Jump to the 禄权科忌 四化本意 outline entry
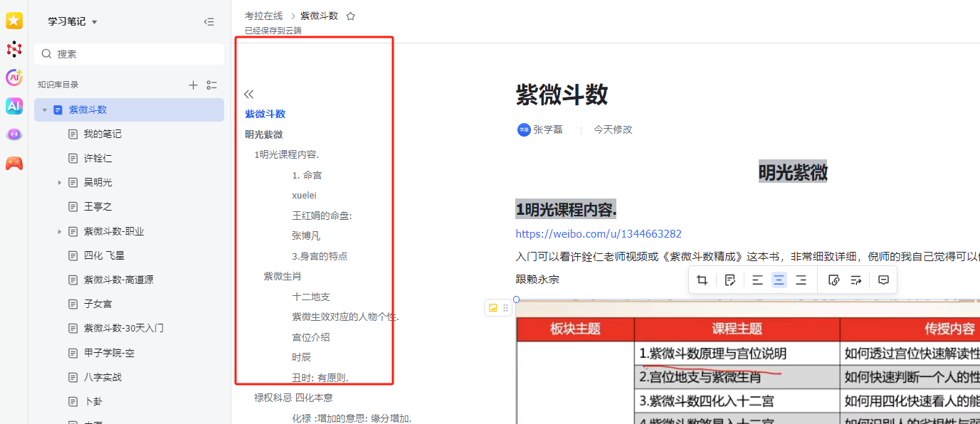The image size is (980, 424). pos(293,398)
